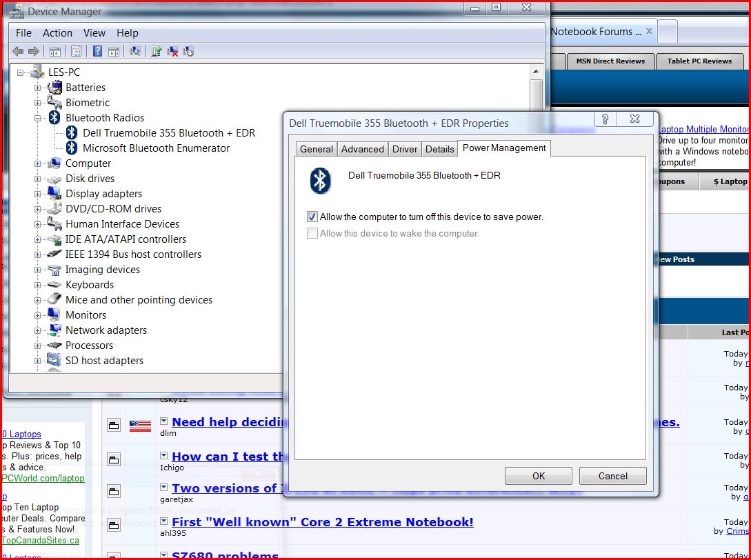Expand the Monitors tree node
Screen dimensions: 751x560
coord(37,315)
